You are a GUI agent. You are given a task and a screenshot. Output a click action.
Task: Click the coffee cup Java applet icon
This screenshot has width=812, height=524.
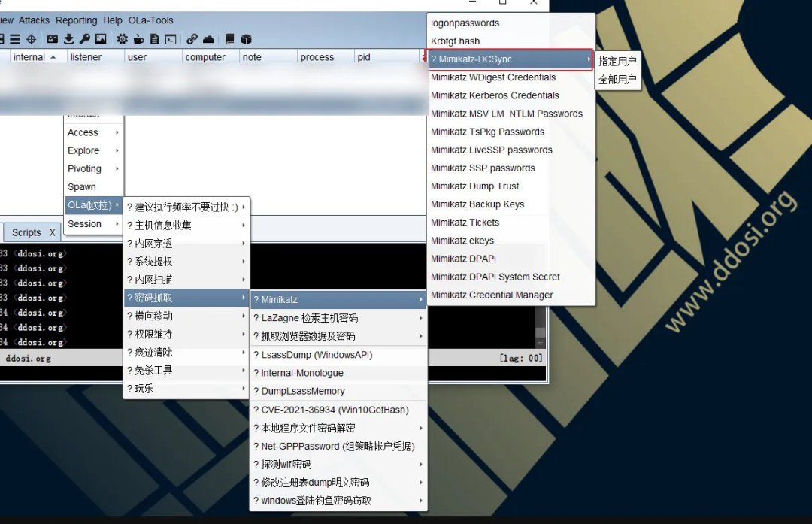[x=138, y=39]
